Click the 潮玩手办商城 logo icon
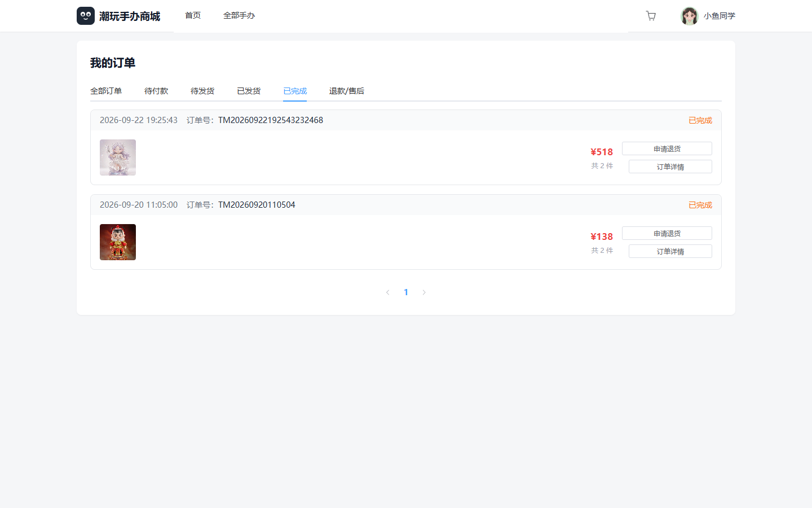This screenshot has width=812, height=508. 86,16
